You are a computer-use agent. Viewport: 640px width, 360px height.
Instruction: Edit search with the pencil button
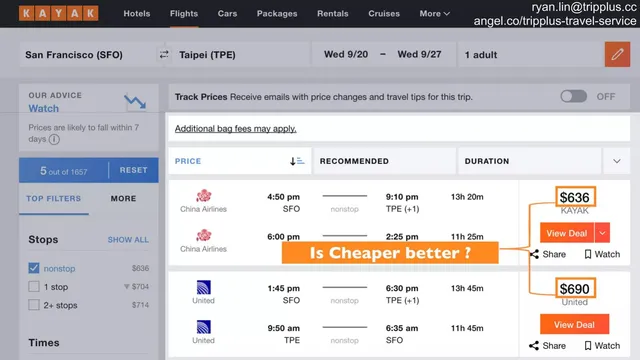617,54
